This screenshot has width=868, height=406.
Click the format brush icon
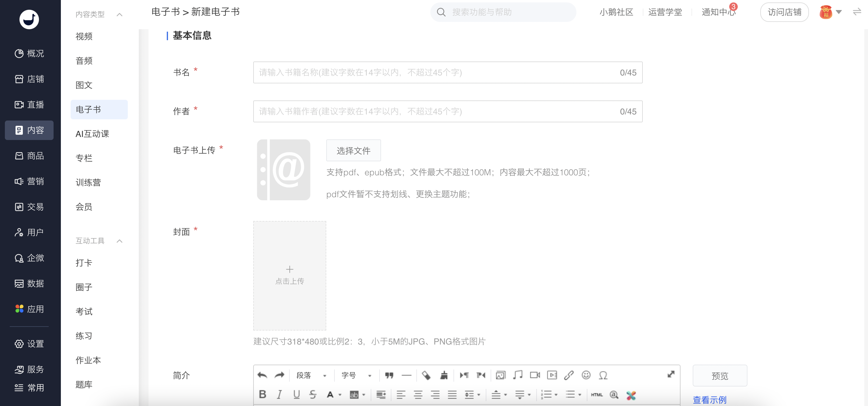click(x=444, y=375)
